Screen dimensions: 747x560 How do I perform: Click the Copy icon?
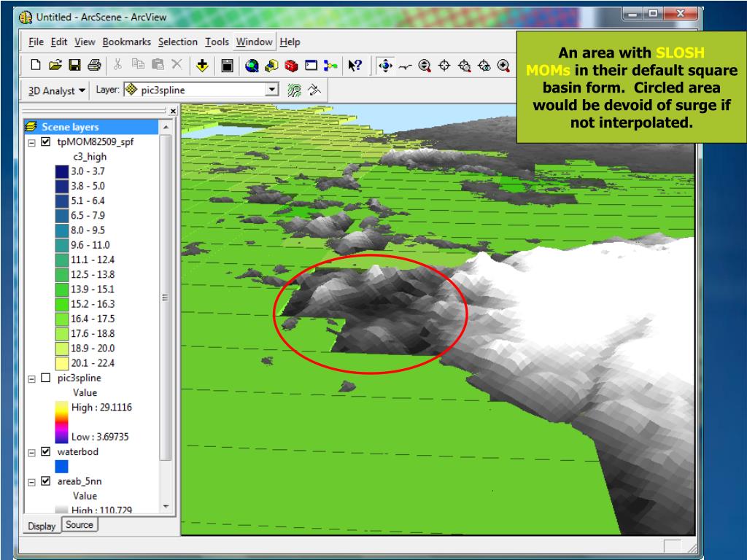coord(138,64)
